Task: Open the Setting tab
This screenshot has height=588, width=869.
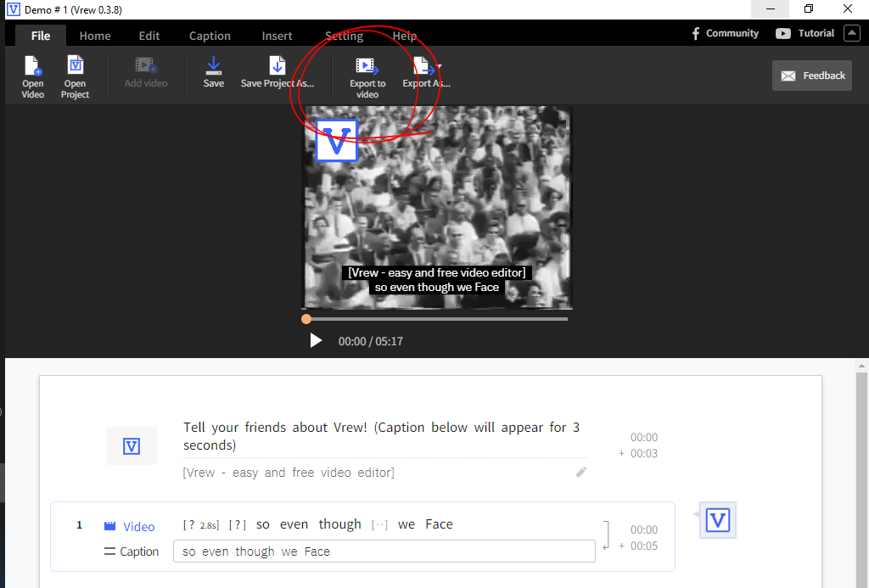Action: pos(345,36)
